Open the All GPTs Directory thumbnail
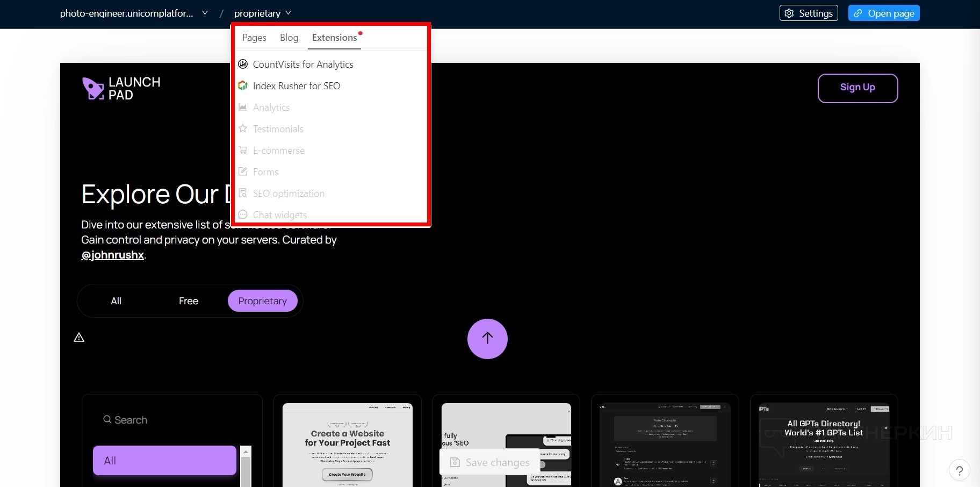 pos(824,445)
